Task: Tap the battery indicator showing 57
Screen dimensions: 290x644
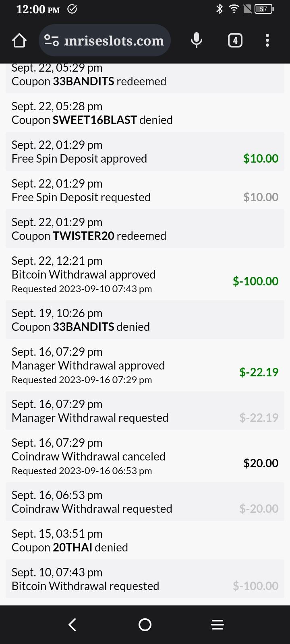Action: click(x=264, y=9)
